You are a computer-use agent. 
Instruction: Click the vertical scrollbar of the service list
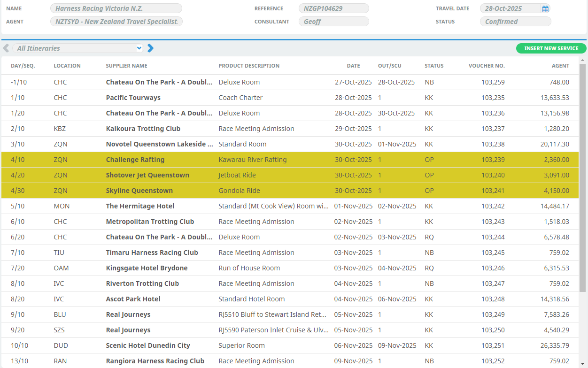pos(582,178)
